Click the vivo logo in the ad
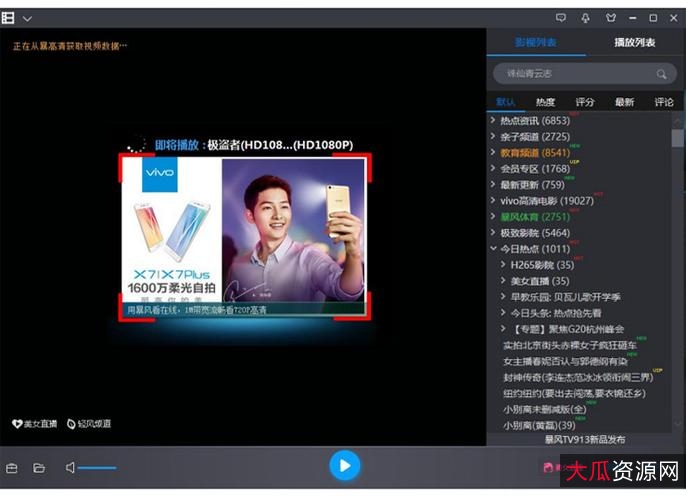The image size is (686, 500). [160, 175]
